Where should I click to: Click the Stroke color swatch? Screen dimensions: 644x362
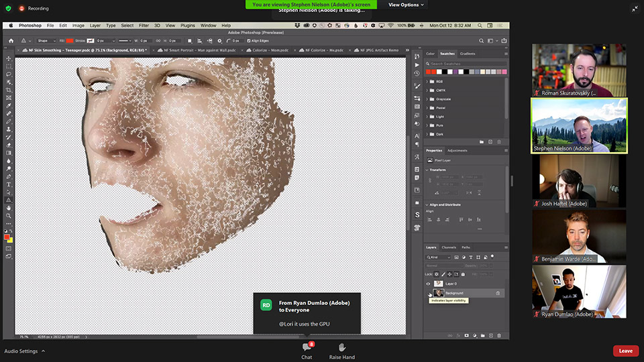(91, 41)
